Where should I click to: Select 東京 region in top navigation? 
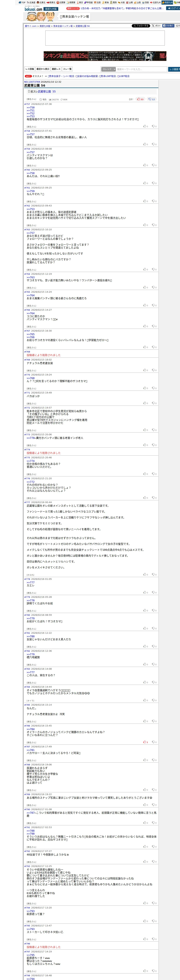pyautogui.click(x=80, y=2)
